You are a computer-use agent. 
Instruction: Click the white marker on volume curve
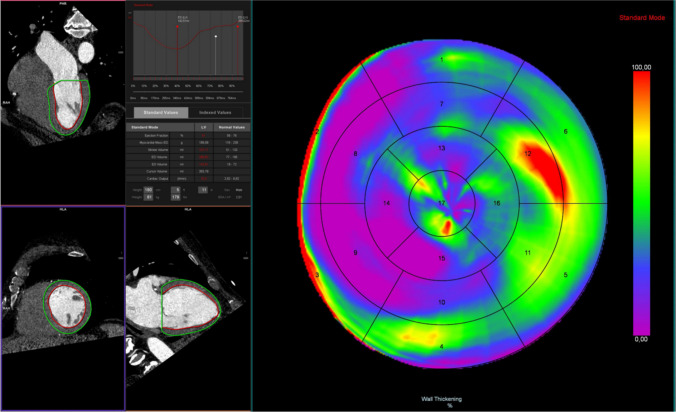click(215, 38)
